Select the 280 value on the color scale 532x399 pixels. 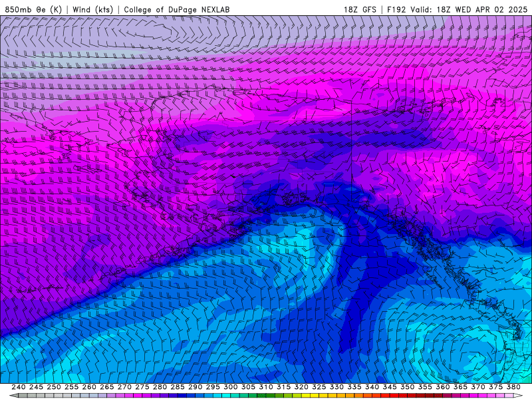click(x=160, y=387)
